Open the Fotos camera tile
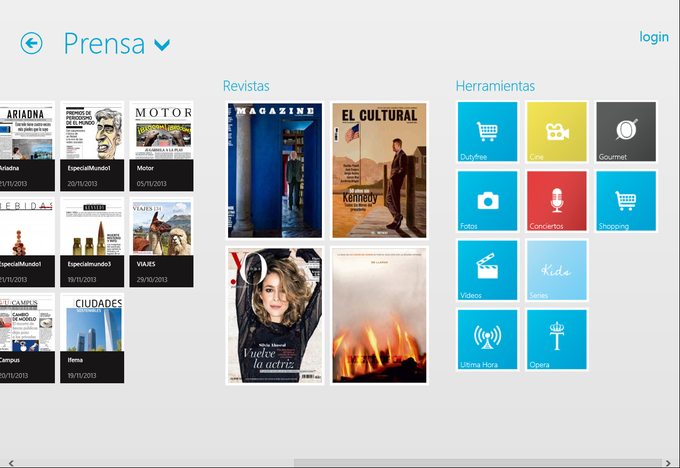 pos(487,201)
